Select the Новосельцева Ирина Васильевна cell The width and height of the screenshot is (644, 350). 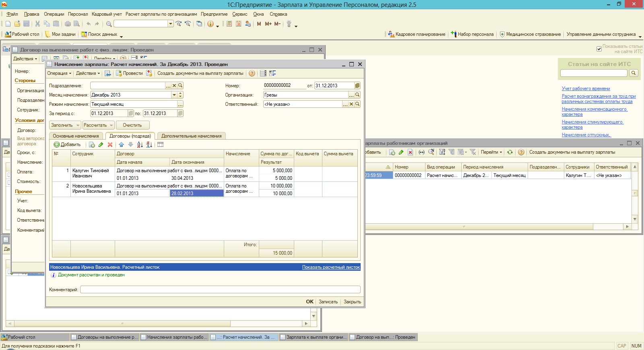tap(93, 189)
